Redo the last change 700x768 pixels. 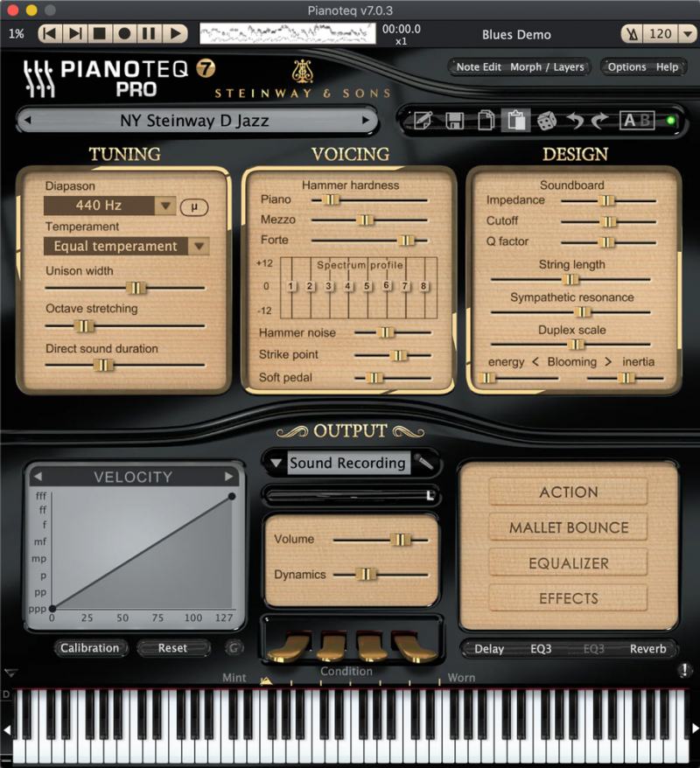pos(599,120)
